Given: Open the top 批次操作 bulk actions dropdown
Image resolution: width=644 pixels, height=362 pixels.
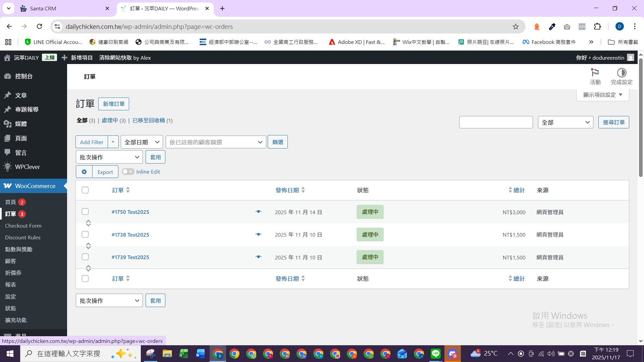Looking at the screenshot, I should click(109, 157).
